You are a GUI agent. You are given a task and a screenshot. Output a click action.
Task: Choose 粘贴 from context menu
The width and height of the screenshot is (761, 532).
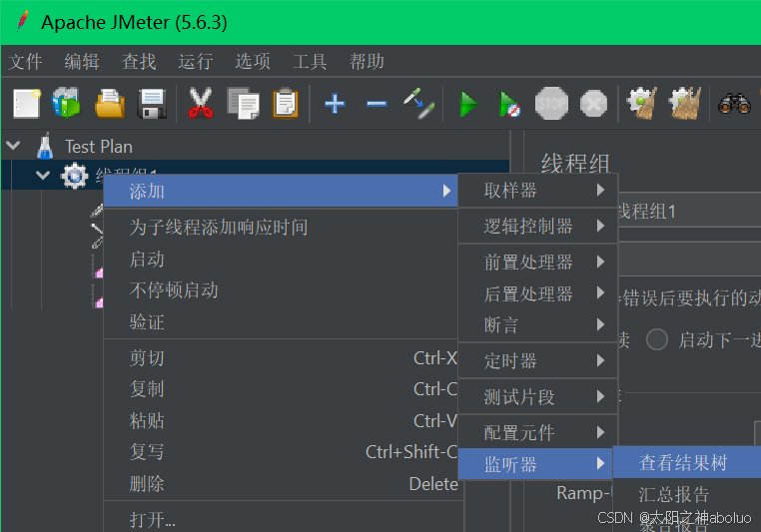(x=281, y=420)
